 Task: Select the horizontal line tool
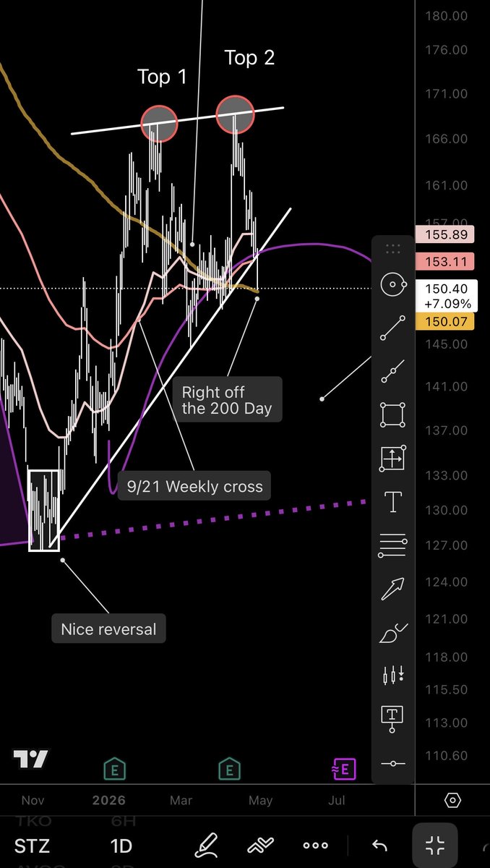(392, 763)
